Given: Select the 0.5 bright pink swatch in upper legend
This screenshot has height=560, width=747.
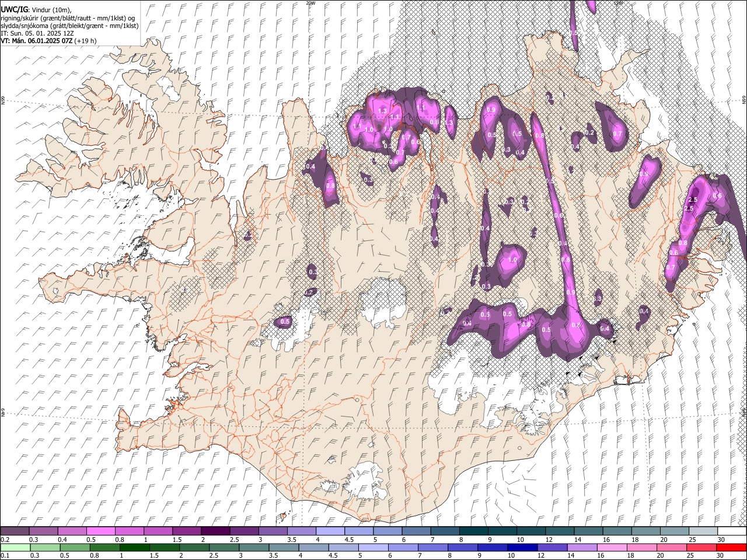Looking at the screenshot, I should 100,531.
